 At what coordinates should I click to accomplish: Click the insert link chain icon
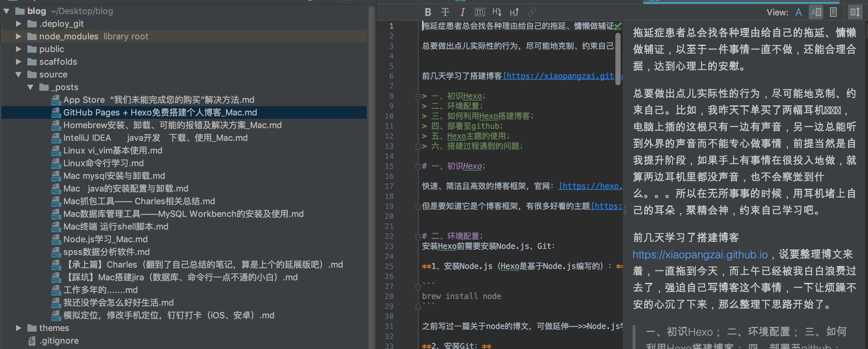tap(532, 12)
